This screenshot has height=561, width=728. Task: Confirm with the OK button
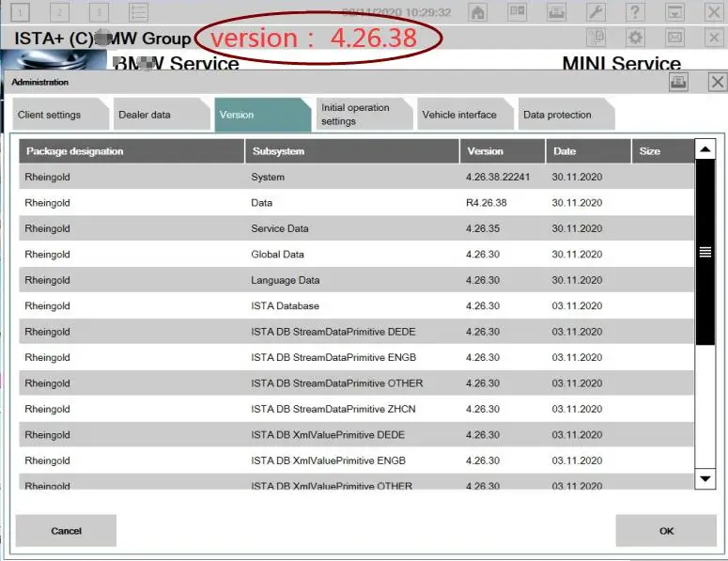666,530
